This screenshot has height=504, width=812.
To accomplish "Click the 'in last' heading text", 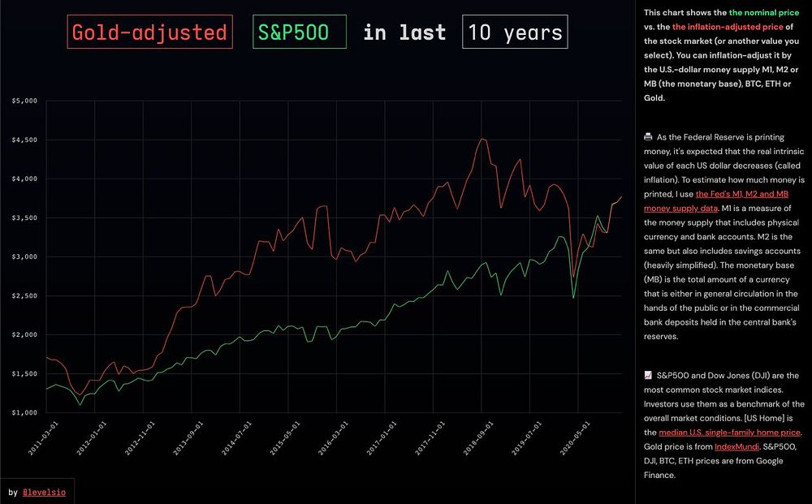I will tap(404, 32).
